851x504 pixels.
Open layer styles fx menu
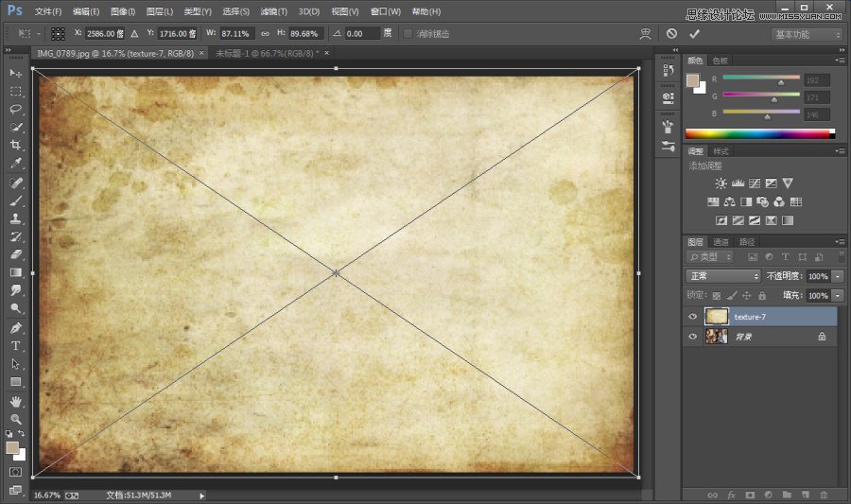(732, 495)
